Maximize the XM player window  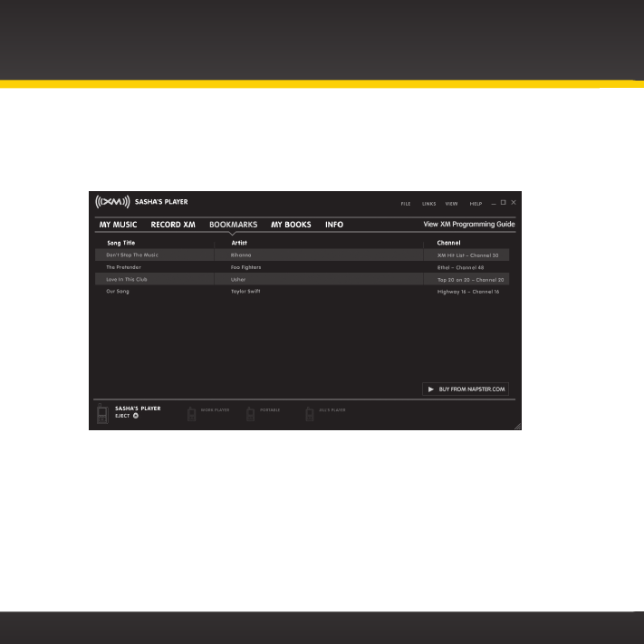click(503, 202)
